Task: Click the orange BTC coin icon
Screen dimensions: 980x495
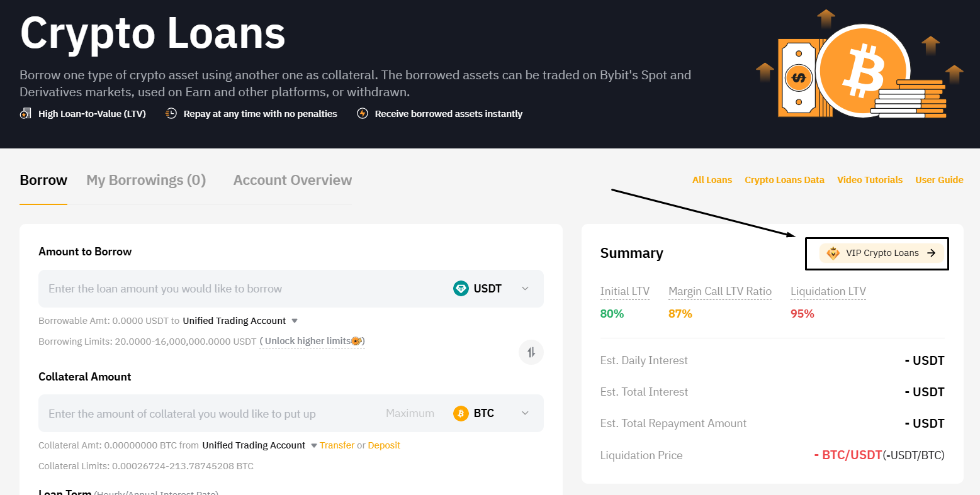Action: 461,413
